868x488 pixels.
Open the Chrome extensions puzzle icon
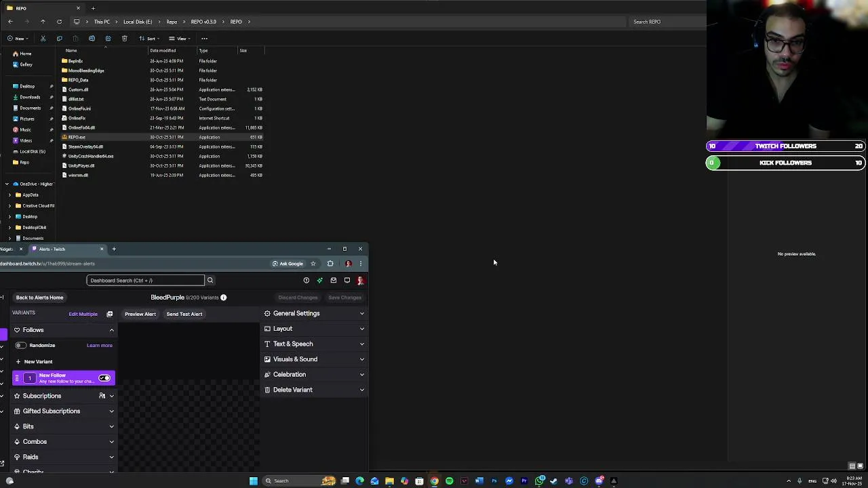point(330,264)
